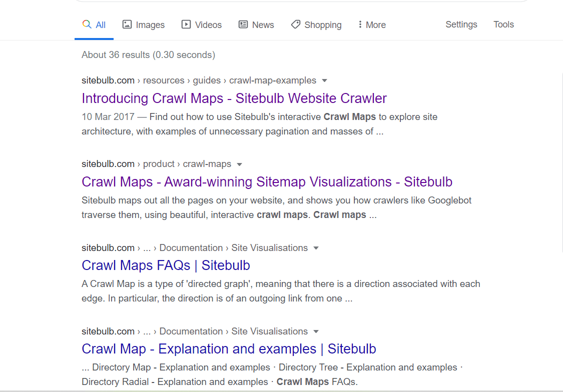Select the Shopping tab label
Image resolution: width=563 pixels, height=392 pixels.
coord(323,24)
